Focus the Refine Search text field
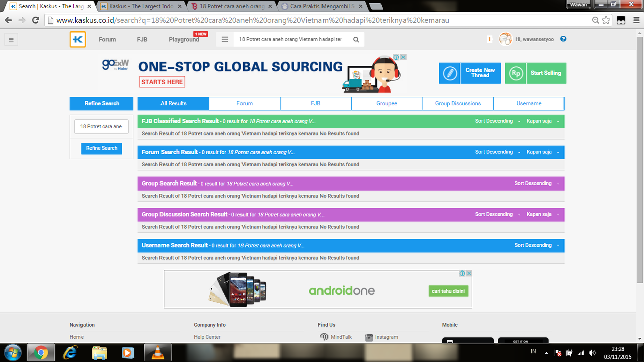This screenshot has height=362, width=644. pos(102,126)
